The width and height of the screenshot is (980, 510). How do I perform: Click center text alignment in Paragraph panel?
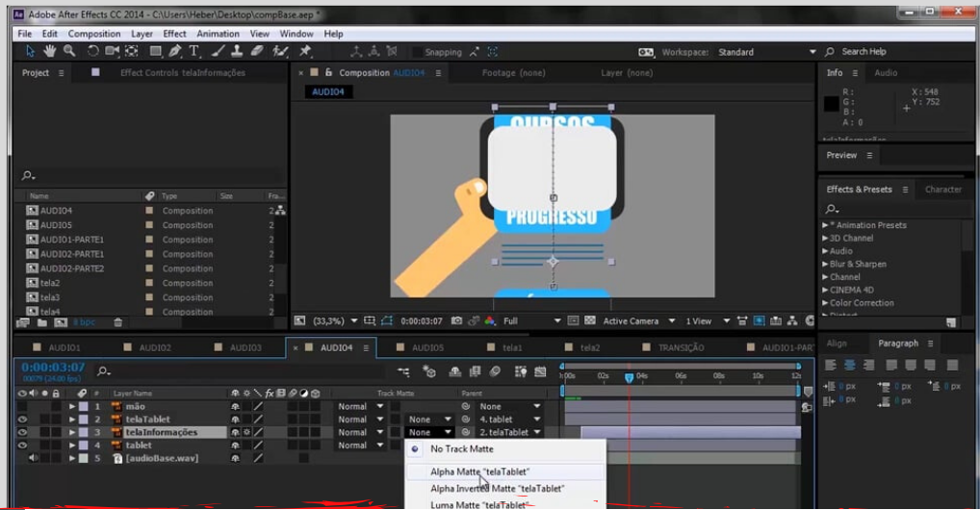[x=849, y=365]
